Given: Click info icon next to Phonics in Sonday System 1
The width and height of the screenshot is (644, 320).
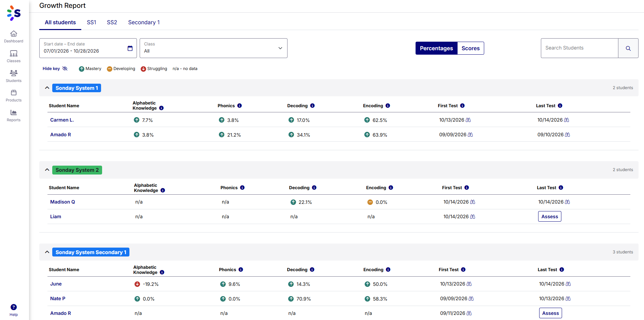Looking at the screenshot, I should [x=240, y=106].
